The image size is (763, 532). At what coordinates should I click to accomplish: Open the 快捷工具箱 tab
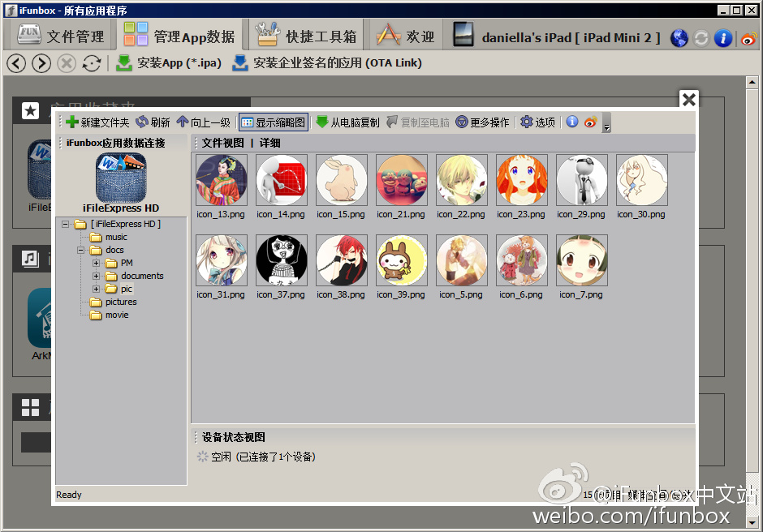(307, 35)
